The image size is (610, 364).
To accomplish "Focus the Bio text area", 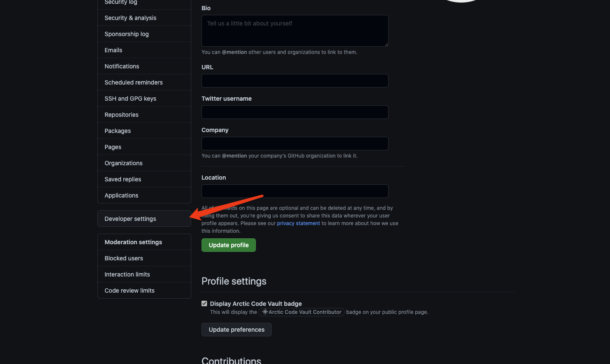I will (295, 31).
